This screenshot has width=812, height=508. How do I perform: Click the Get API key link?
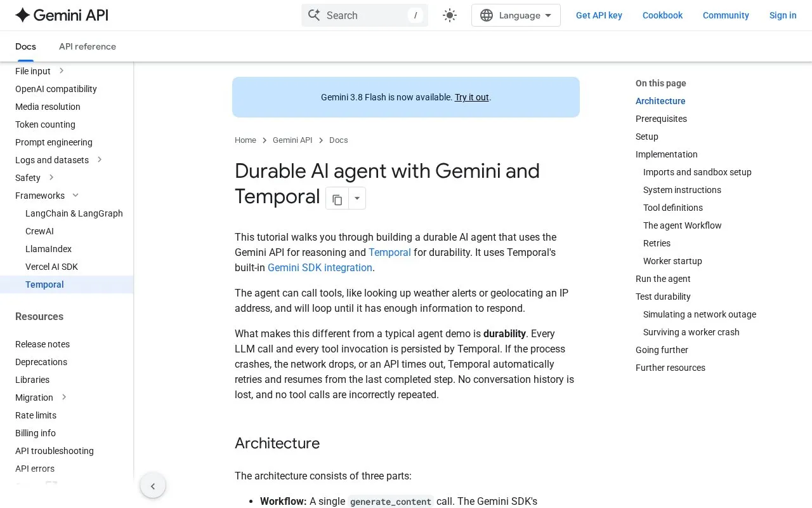pyautogui.click(x=599, y=15)
